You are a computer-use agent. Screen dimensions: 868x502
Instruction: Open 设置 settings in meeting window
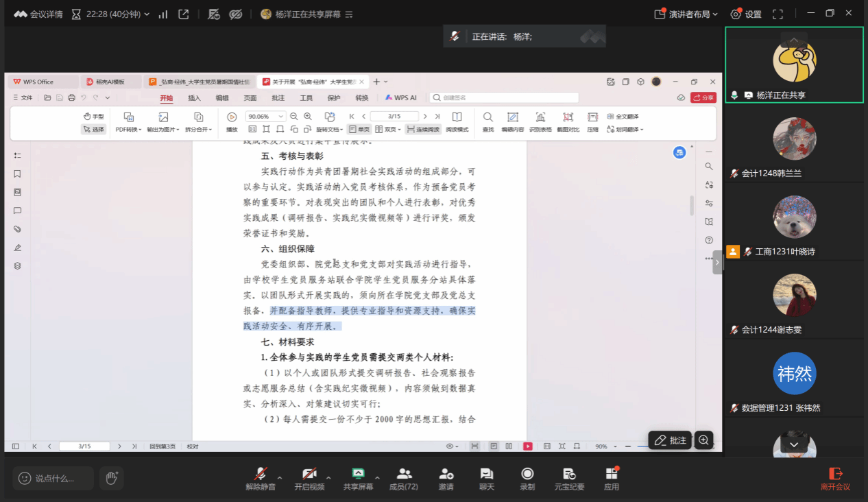tap(746, 14)
